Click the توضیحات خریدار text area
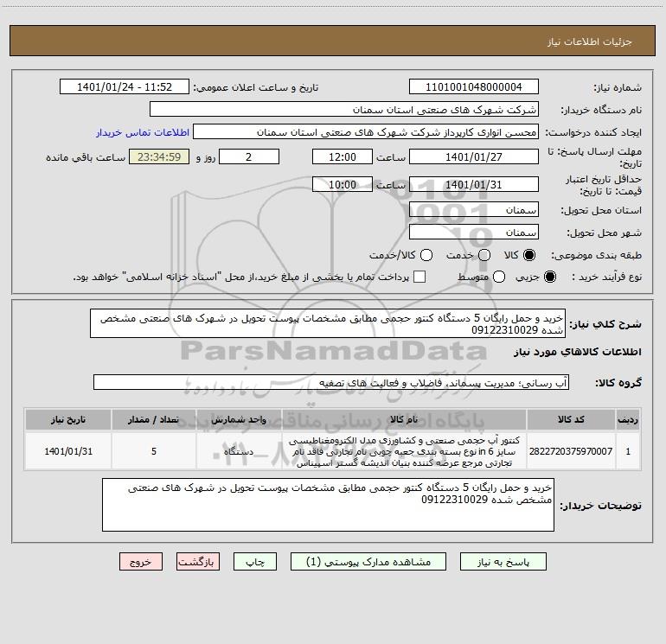Screen dimensions: 666x644 tap(328, 505)
